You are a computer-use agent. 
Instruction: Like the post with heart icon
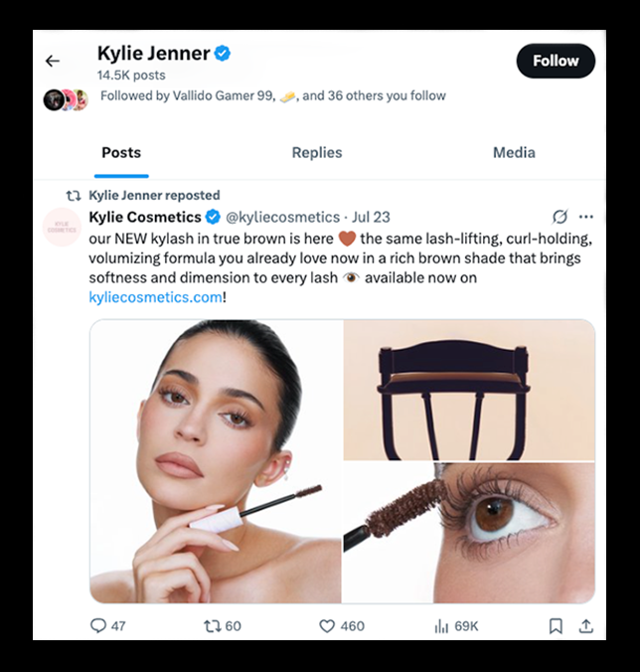point(327,625)
